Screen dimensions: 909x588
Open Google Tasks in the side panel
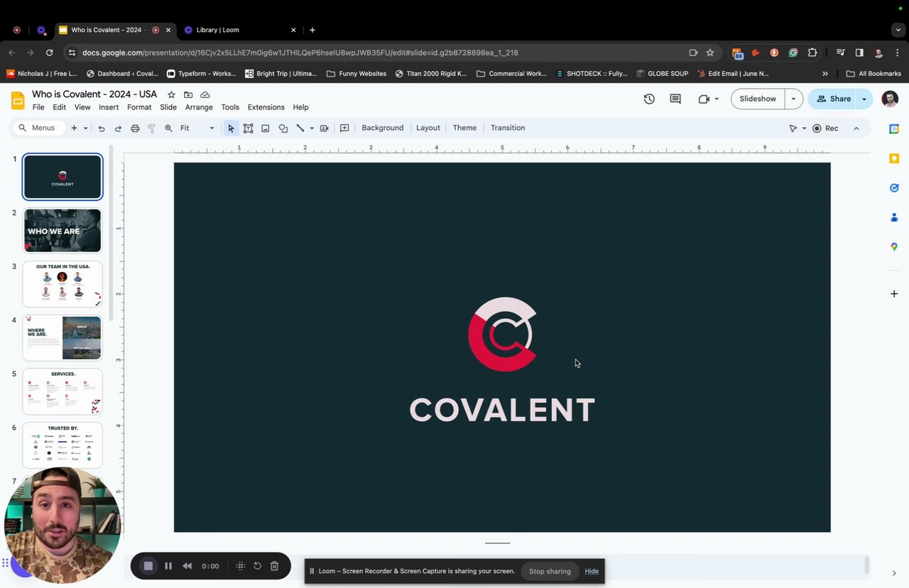894,188
